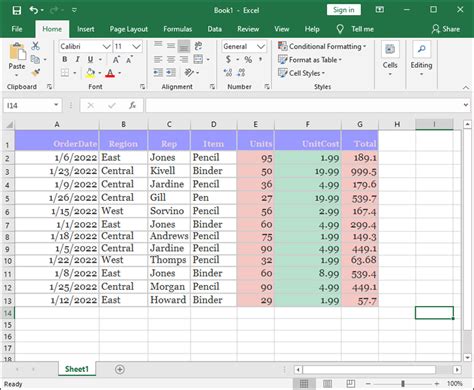Switch to the Formulas tab
The height and width of the screenshot is (390, 474).
[178, 29]
